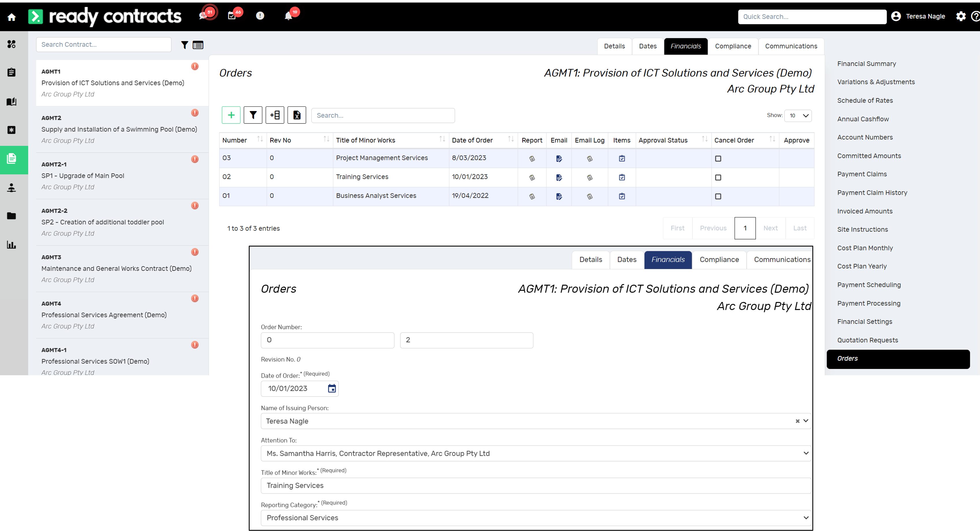Switch to the top Communications tab
980x531 pixels.
click(791, 46)
